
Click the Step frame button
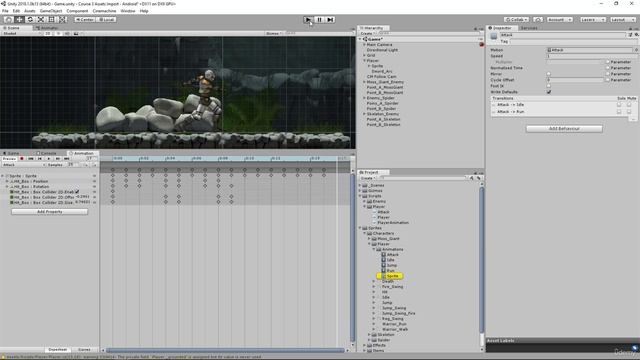(x=330, y=19)
